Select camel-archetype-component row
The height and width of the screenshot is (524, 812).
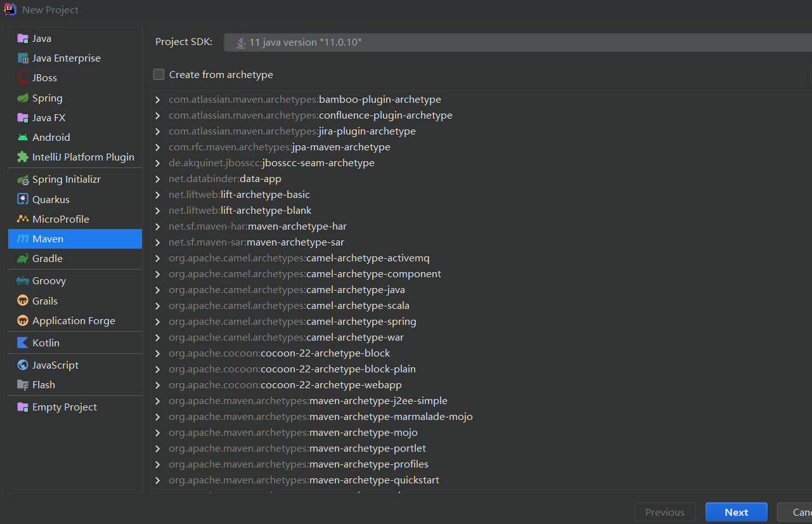(481, 274)
